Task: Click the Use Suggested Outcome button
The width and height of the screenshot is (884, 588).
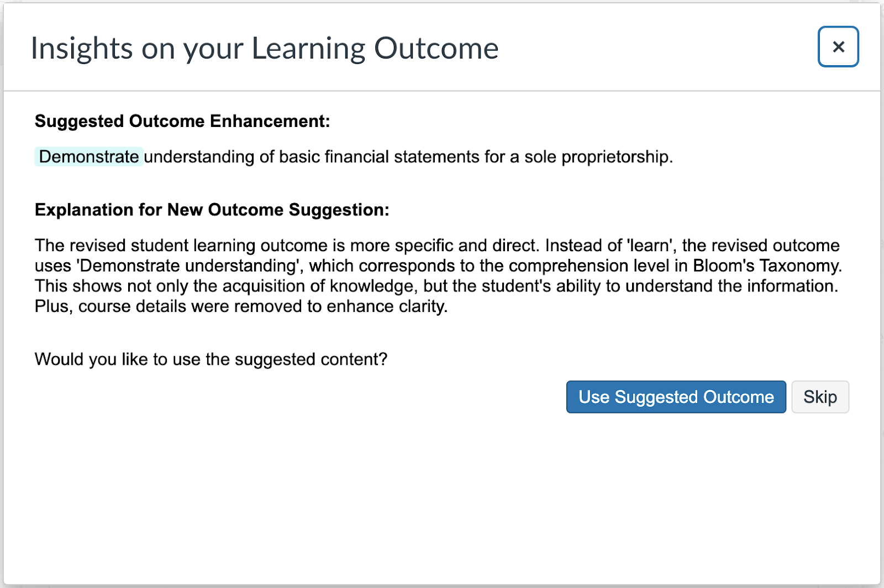Action: point(676,397)
